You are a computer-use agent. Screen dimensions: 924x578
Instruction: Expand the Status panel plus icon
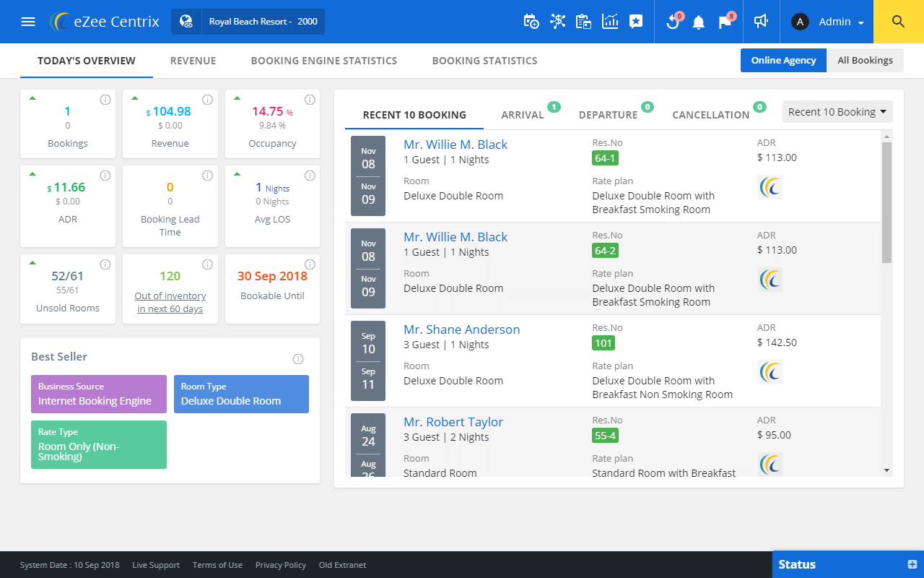(x=912, y=564)
